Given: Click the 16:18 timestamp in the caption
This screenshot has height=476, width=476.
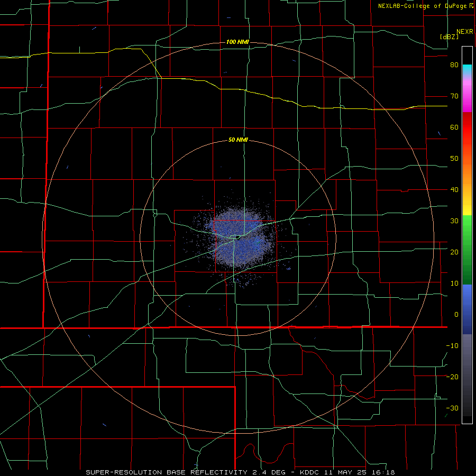Looking at the screenshot, I should point(385,472).
